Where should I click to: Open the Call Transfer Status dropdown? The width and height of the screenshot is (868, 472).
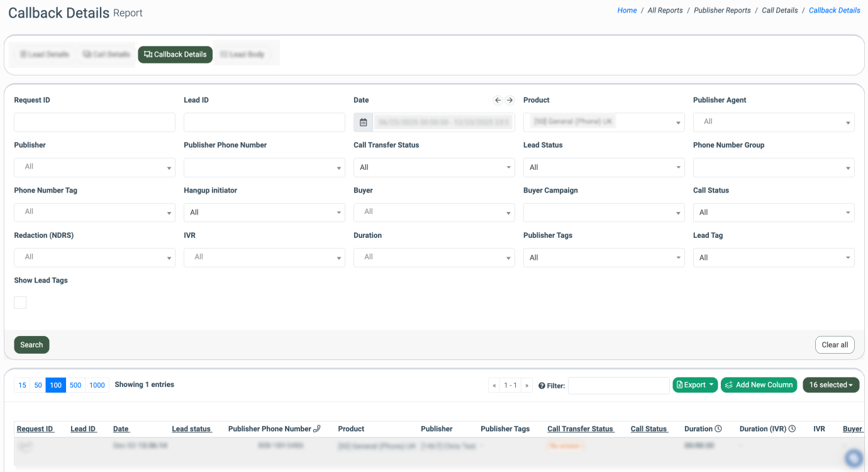click(x=434, y=167)
